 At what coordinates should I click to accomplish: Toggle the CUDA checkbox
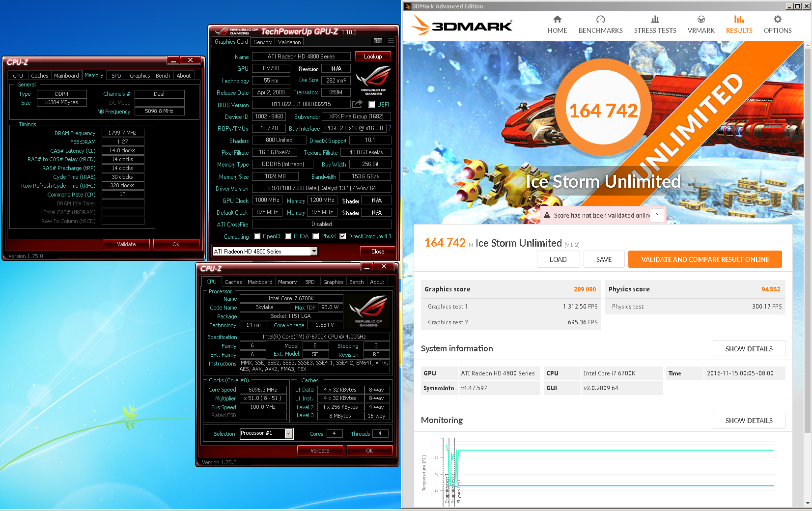pos(288,236)
